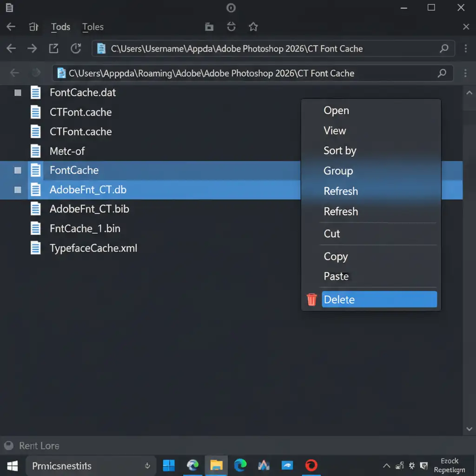Click the Toles menu label
Viewport: 476px width, 476px height.
click(x=93, y=27)
